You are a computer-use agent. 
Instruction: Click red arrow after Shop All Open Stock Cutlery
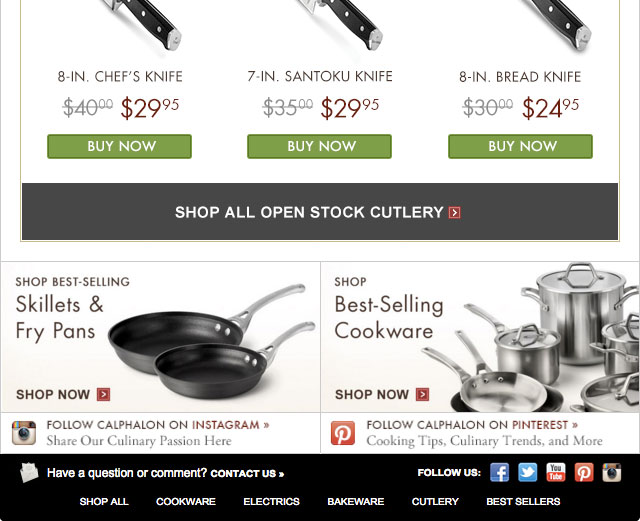tap(454, 213)
